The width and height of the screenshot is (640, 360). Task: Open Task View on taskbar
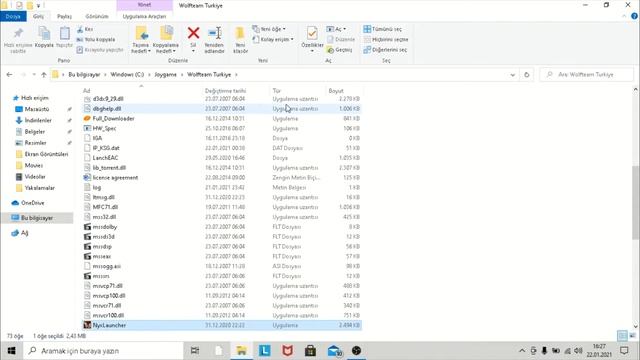click(x=195, y=351)
